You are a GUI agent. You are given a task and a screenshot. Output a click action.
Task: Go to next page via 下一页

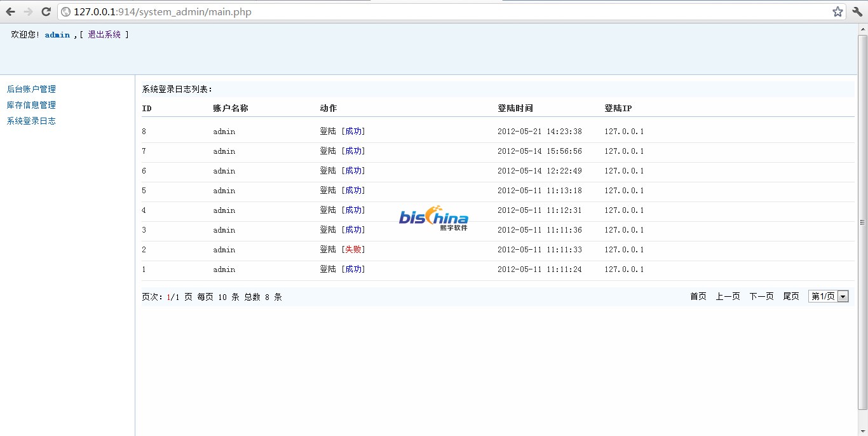pos(761,297)
